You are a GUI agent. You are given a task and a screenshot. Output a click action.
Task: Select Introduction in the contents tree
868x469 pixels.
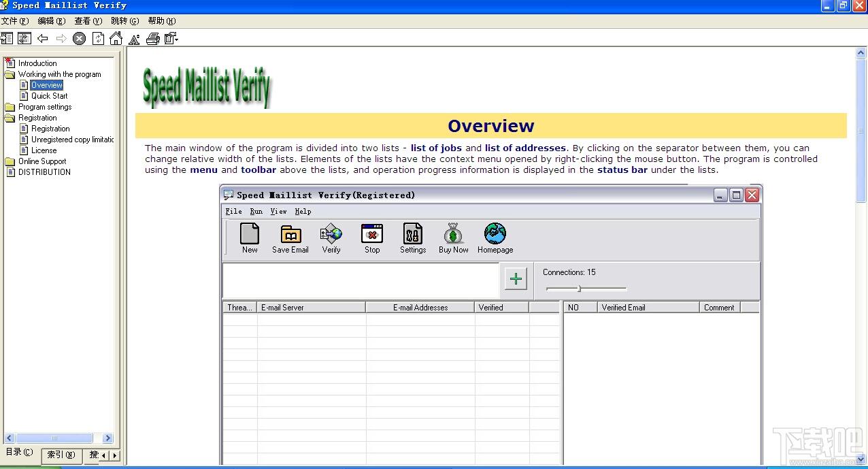(37, 63)
